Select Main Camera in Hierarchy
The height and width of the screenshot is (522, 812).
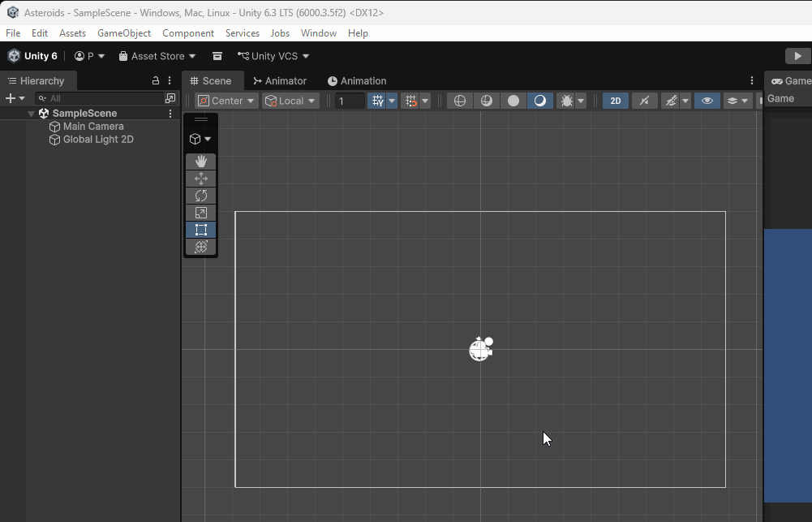[93, 127]
